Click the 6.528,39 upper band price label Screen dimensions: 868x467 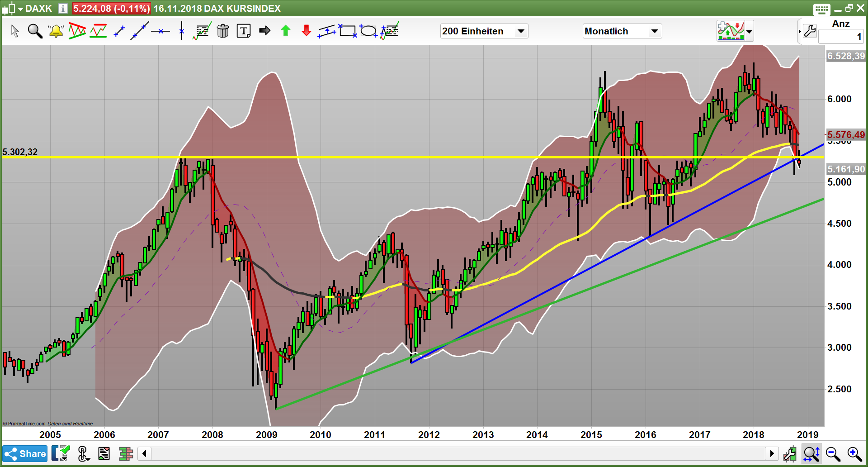846,56
